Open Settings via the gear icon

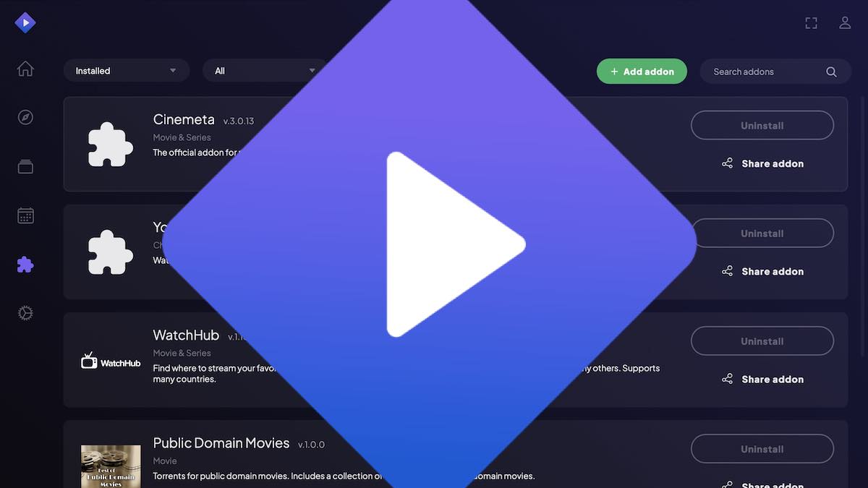coord(25,312)
